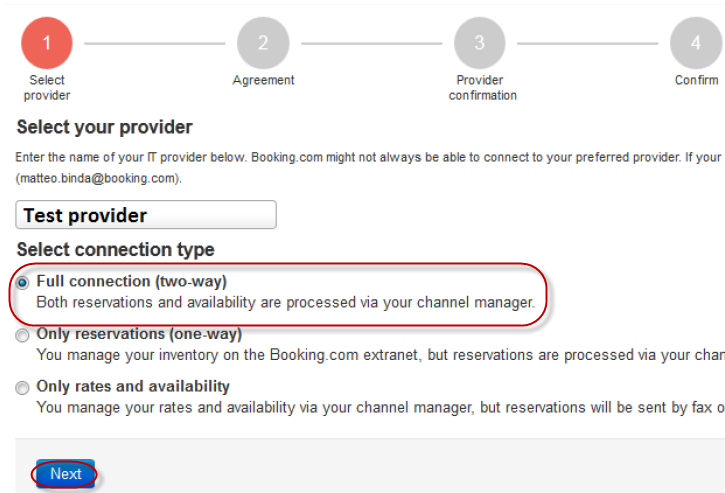
Task: Click the 'Select provider' step label
Action: [x=47, y=87]
